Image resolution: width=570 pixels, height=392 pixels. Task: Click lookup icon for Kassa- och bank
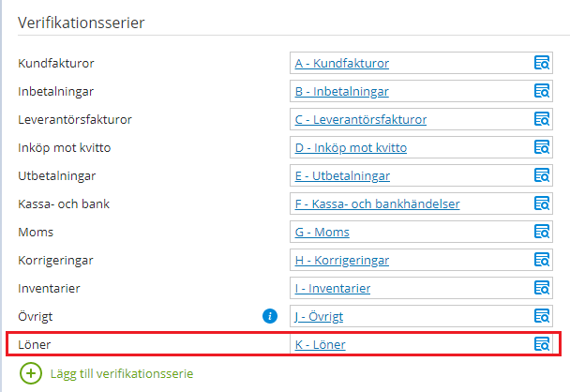[541, 204]
